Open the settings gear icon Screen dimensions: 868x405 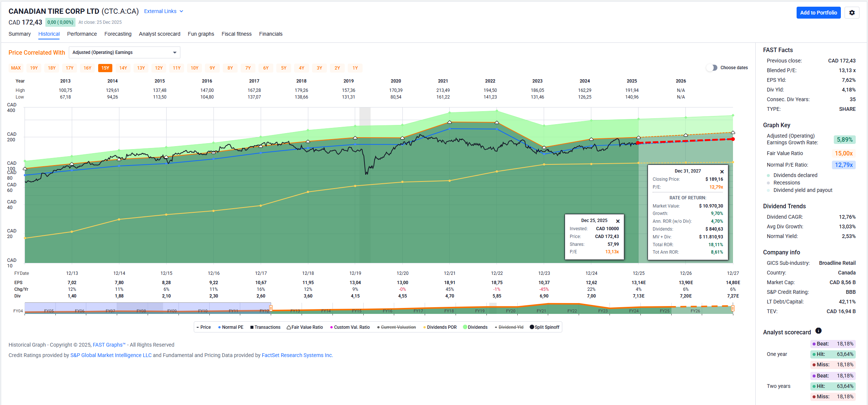point(852,13)
